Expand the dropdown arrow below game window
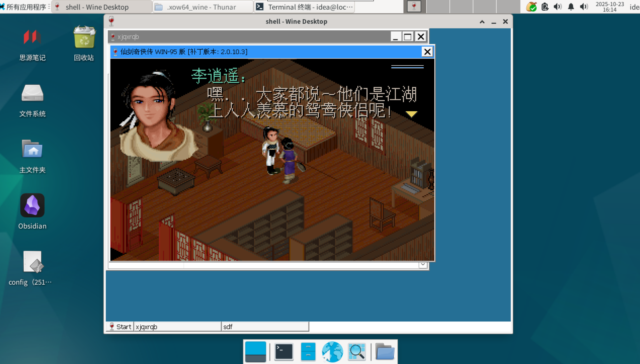Image resolution: width=640 pixels, height=364 pixels. coord(423,265)
